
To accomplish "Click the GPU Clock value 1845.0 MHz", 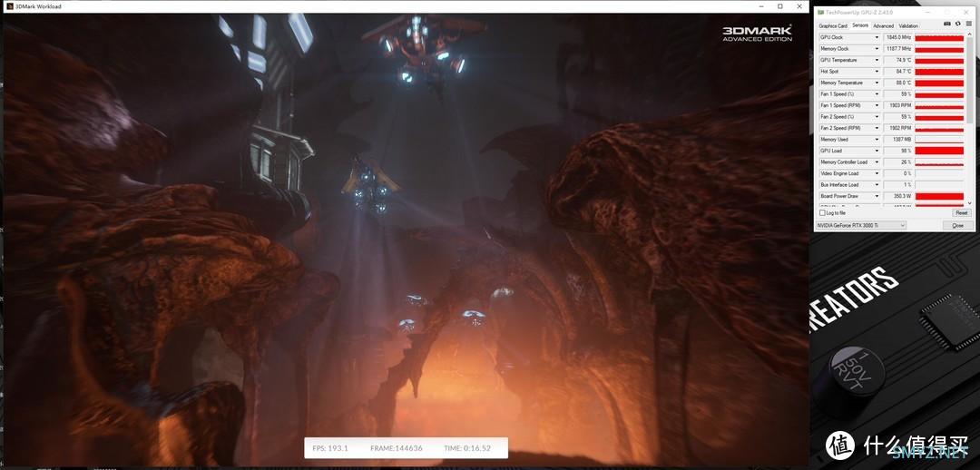I will coord(898,37).
